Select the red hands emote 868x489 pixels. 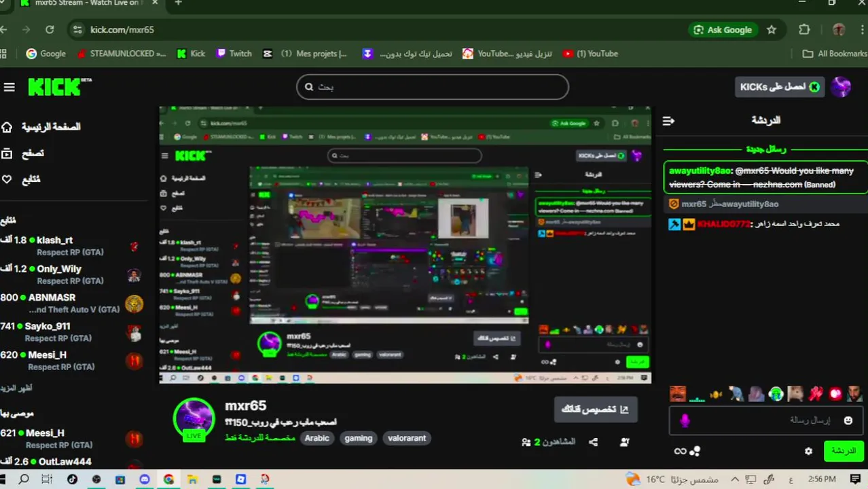point(815,393)
